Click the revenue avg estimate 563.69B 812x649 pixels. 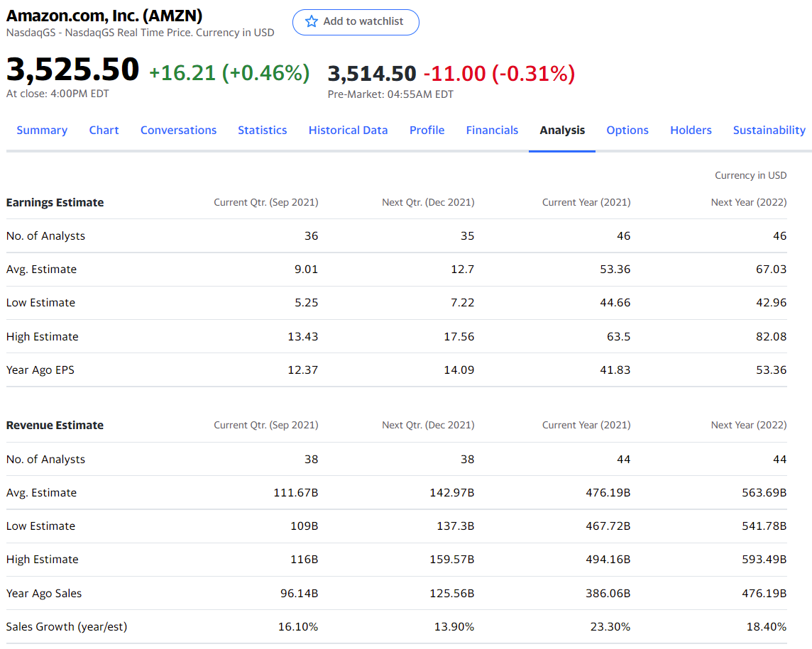(764, 493)
